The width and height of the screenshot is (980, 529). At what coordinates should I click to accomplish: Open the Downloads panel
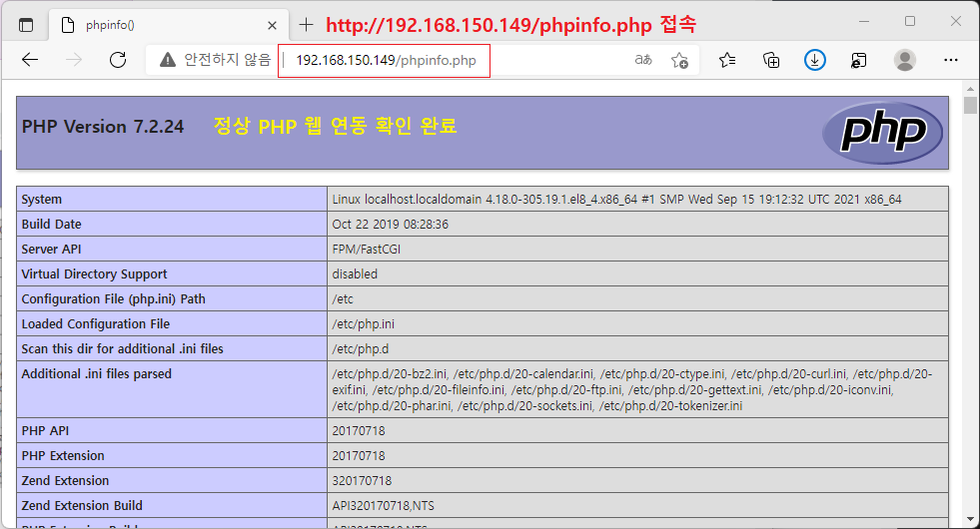(814, 60)
